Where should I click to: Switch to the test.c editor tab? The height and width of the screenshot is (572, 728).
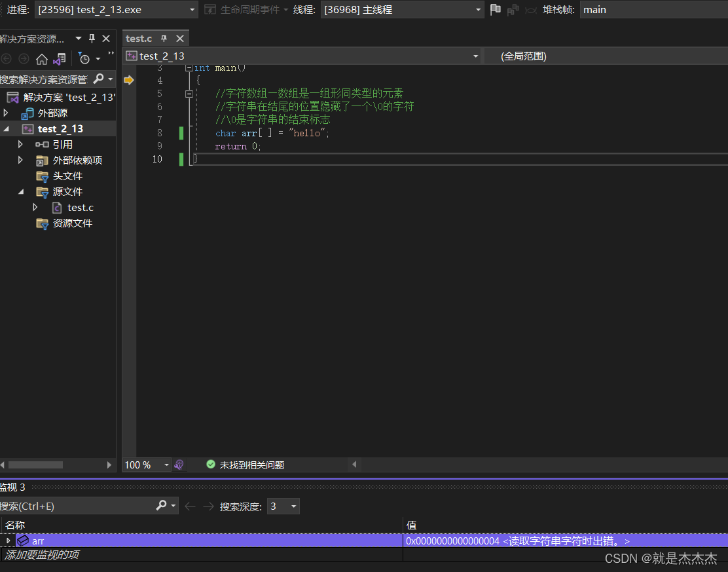(139, 39)
